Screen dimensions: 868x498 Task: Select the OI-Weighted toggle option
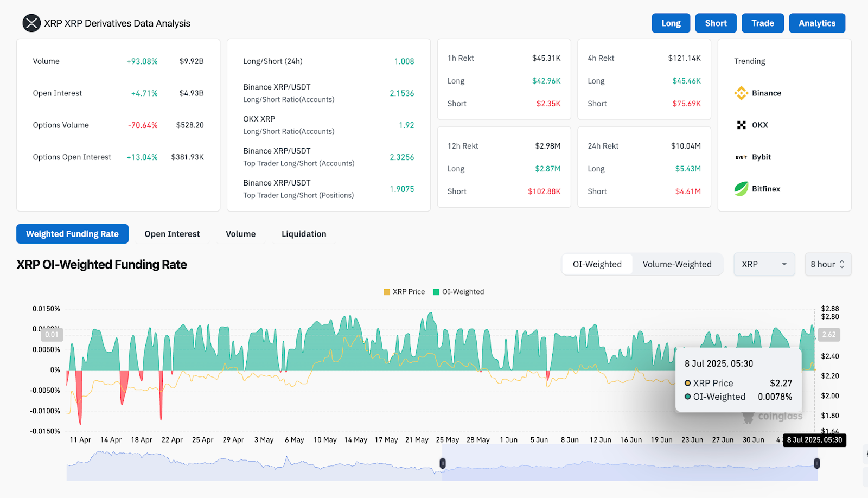point(597,264)
